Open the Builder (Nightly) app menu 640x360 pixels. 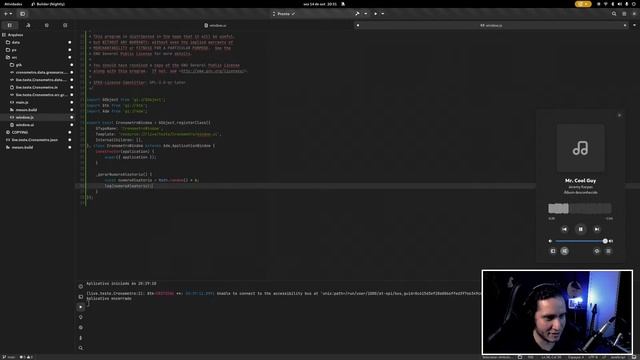coord(48,4)
